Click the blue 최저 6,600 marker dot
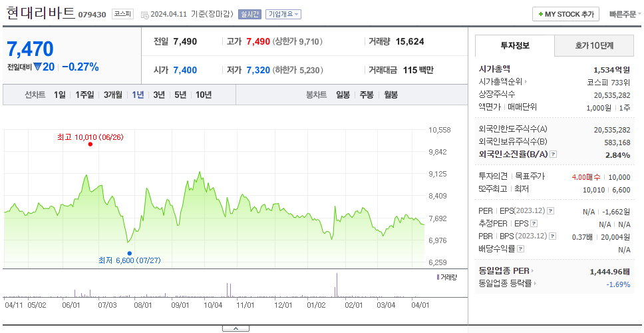Viewport: 644px width, 333px height. pyautogui.click(x=129, y=253)
